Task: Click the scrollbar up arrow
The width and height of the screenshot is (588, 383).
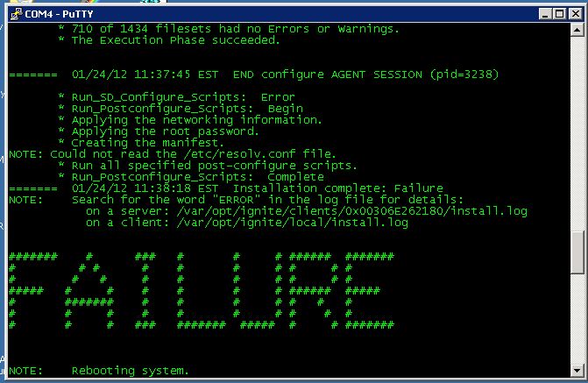Action: pos(577,30)
